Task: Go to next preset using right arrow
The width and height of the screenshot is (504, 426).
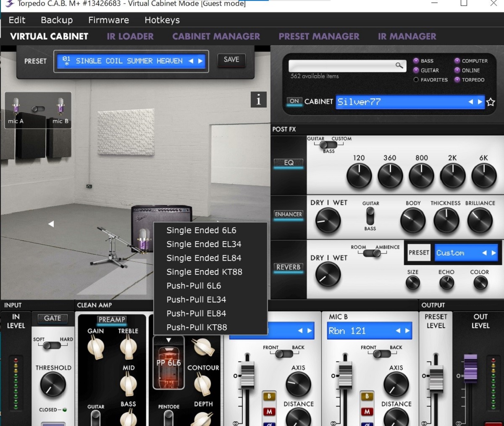Action: tap(200, 61)
